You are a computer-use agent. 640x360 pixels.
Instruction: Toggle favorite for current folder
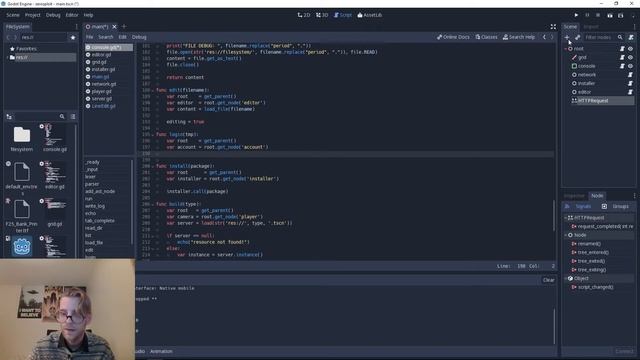[x=73, y=37]
